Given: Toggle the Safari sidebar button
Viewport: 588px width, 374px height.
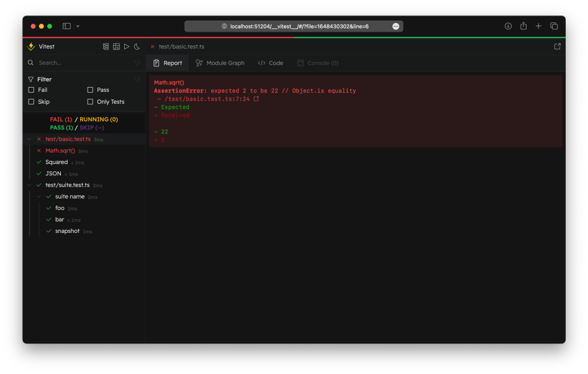Looking at the screenshot, I should pyautogui.click(x=67, y=26).
